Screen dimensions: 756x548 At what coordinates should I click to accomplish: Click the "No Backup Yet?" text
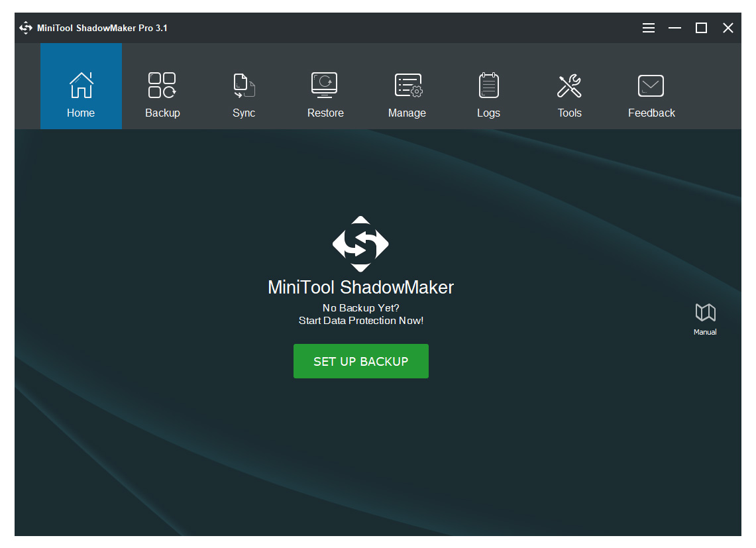360,307
